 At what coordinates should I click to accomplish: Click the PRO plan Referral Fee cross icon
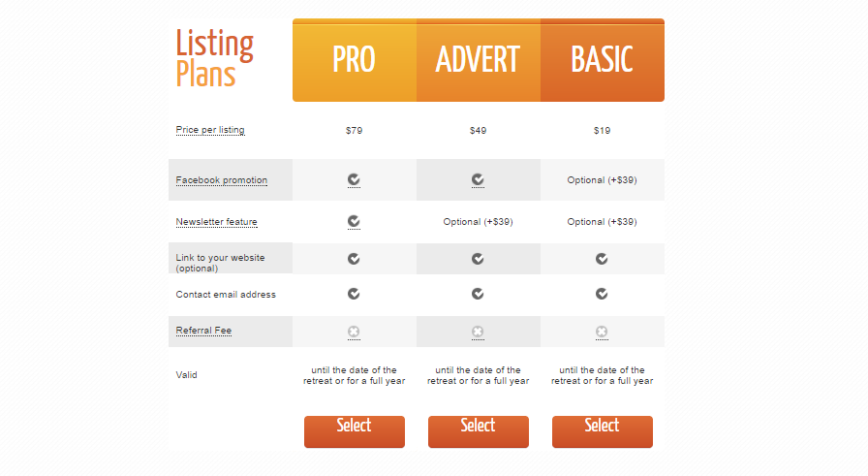pos(354,332)
